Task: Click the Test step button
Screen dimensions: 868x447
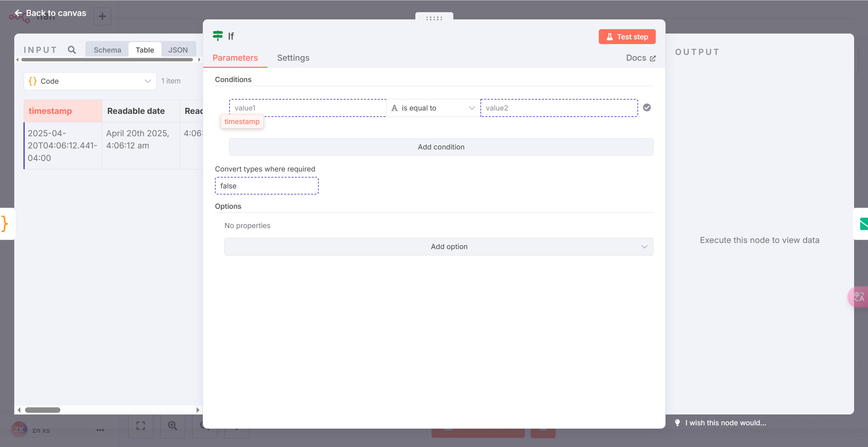Action: click(x=627, y=37)
